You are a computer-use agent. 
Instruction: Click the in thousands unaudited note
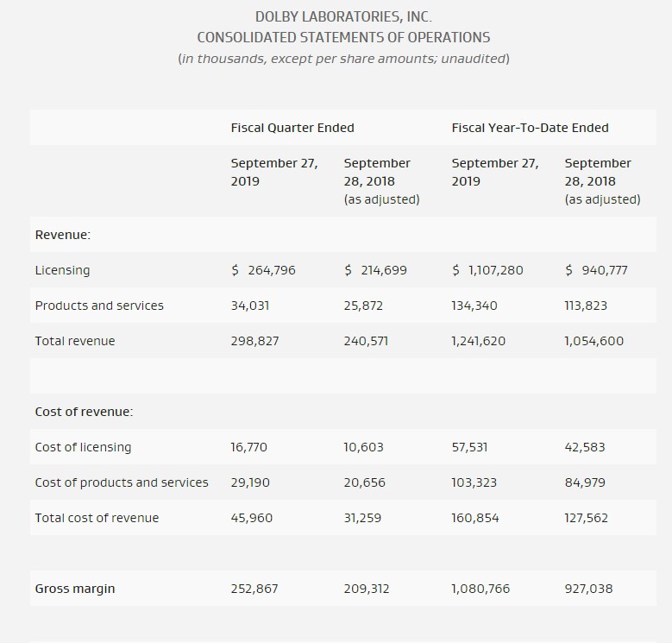tap(343, 59)
